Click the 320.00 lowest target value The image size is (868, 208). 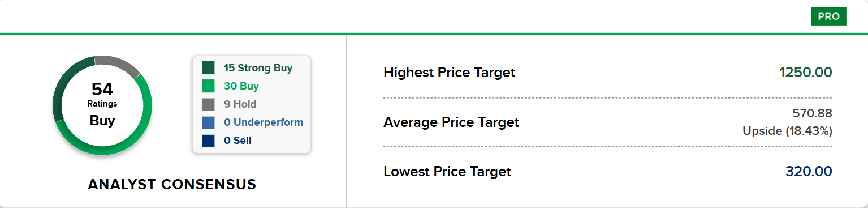pyautogui.click(x=809, y=171)
